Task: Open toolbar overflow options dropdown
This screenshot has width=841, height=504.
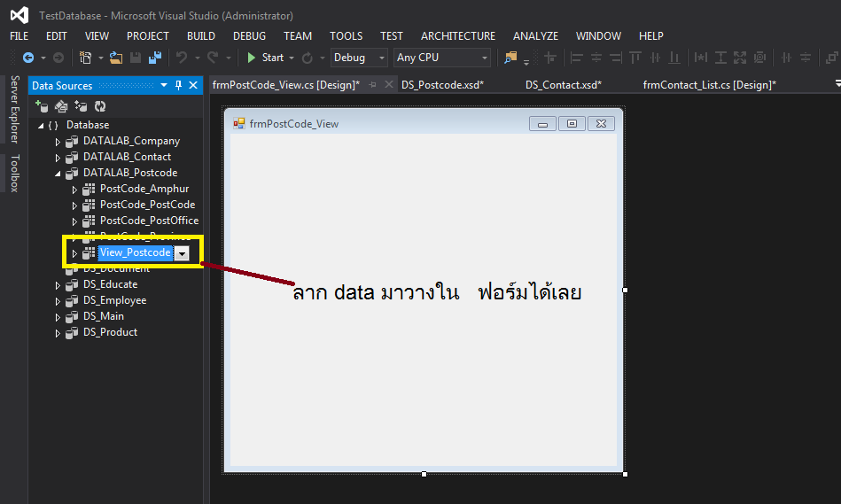Action: [526, 62]
